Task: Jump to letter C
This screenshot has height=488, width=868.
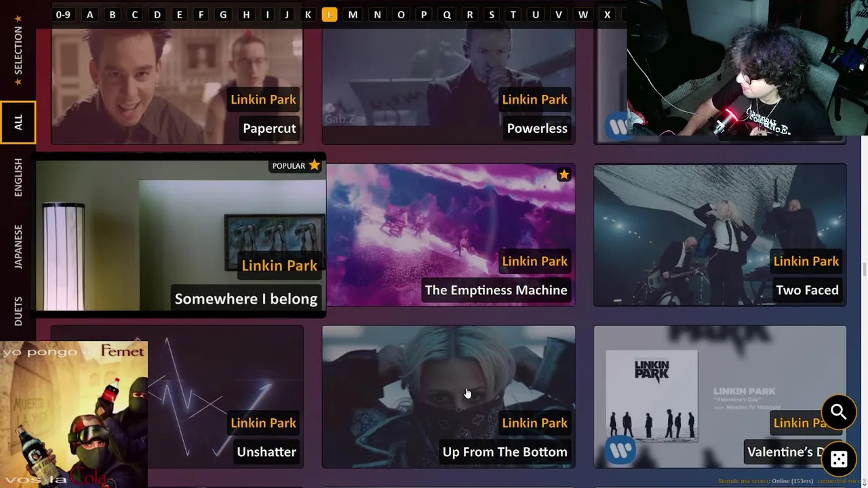Action: coord(134,14)
